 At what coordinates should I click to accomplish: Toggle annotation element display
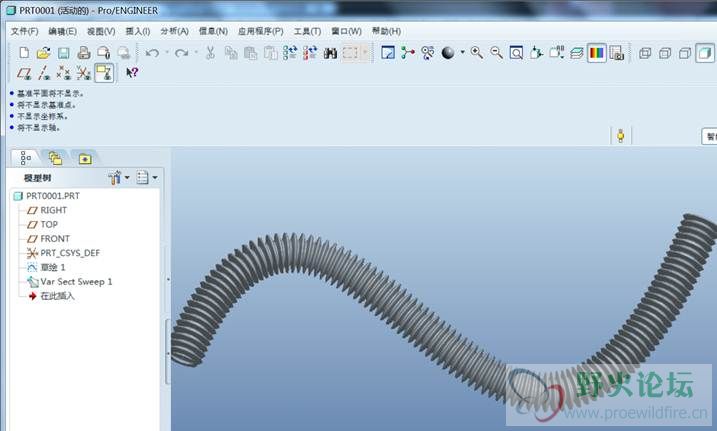(104, 73)
